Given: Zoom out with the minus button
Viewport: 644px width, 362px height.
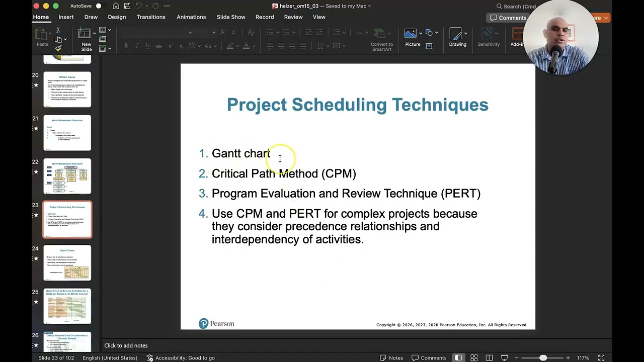Looking at the screenshot, I should click(517, 358).
